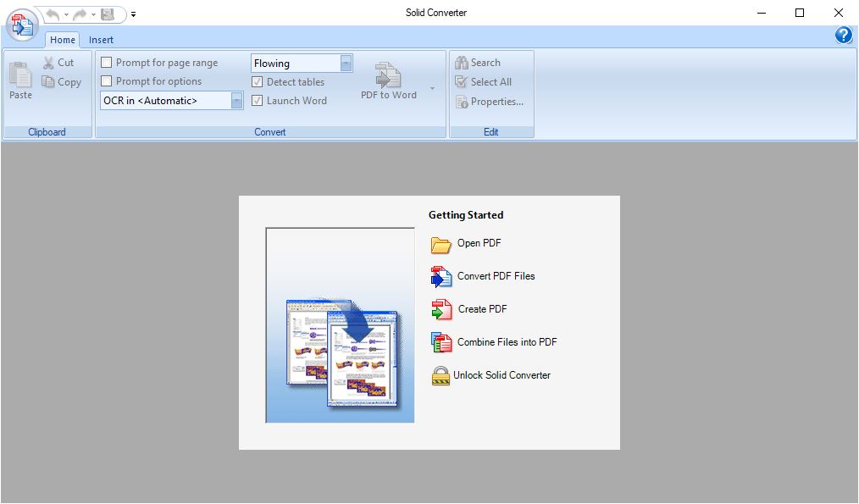Click the Undo arrow in quick access toolbar
This screenshot has width=859, height=504.
(53, 14)
